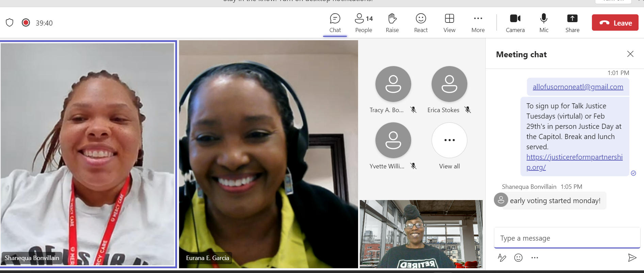
Task: Click the red recording indicator
Action: point(26,22)
